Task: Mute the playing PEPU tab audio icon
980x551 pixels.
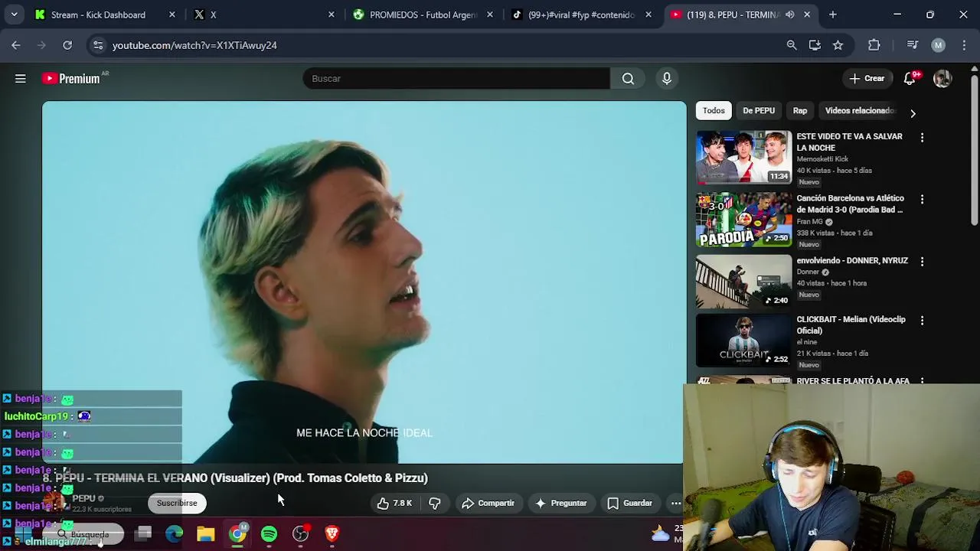Action: (789, 15)
